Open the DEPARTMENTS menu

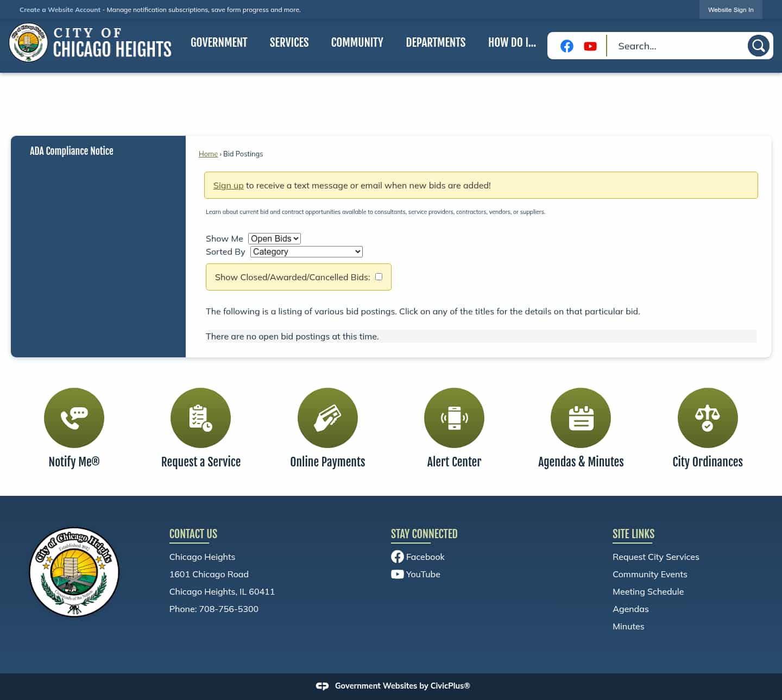(x=436, y=42)
